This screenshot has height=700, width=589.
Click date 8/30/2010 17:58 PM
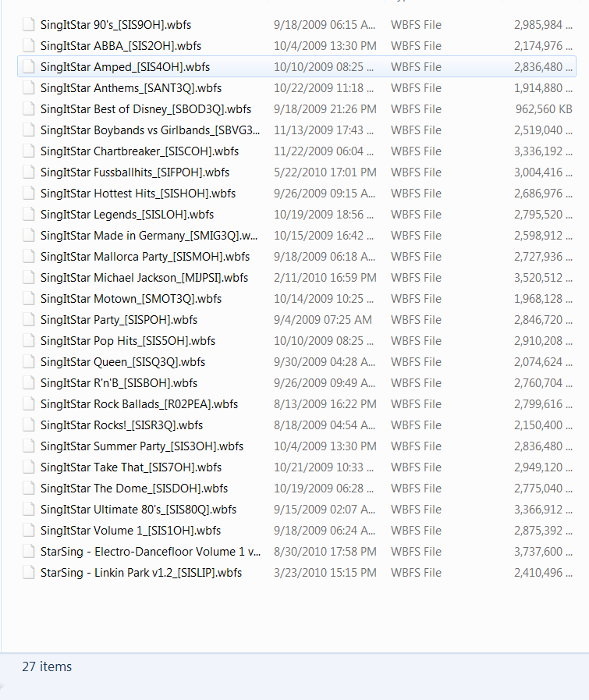point(325,552)
